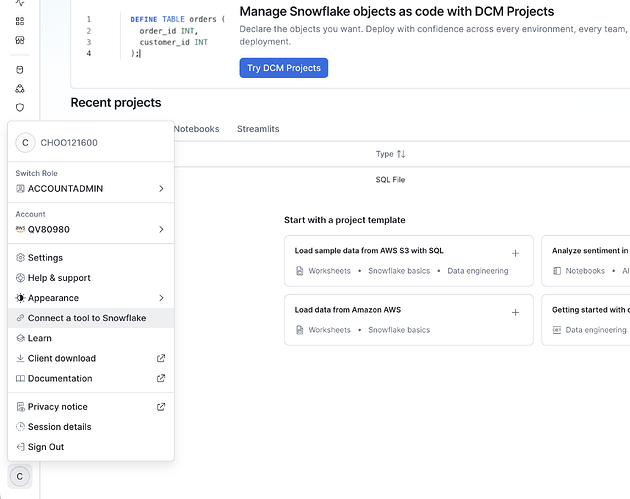The height and width of the screenshot is (499, 630).
Task: Click the link icon beside Connect a tool
Action: point(20,318)
